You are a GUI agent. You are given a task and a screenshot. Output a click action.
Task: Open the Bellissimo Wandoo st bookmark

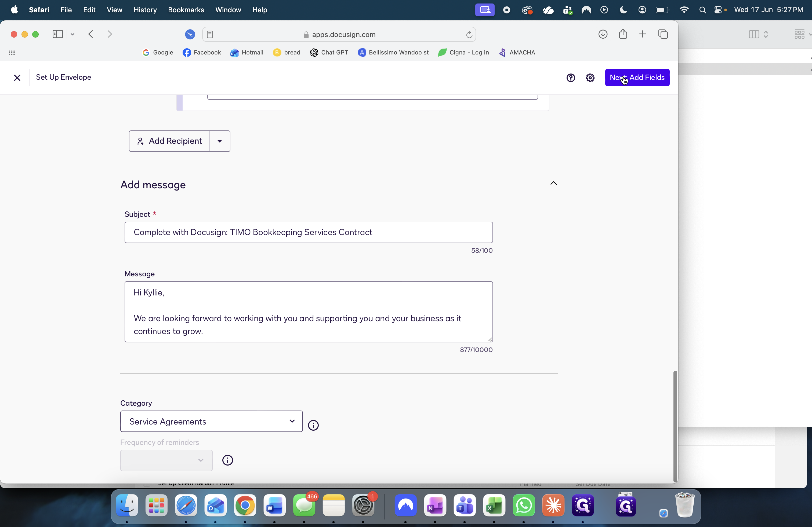[393, 53]
